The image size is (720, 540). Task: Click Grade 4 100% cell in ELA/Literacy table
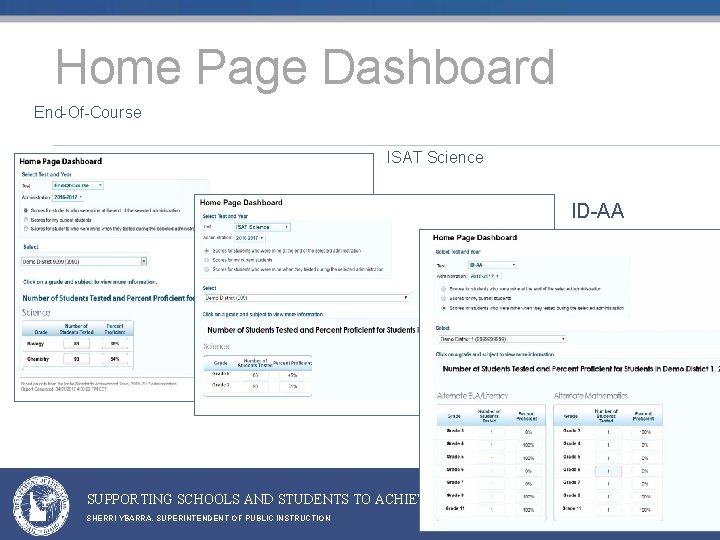pos(529,445)
